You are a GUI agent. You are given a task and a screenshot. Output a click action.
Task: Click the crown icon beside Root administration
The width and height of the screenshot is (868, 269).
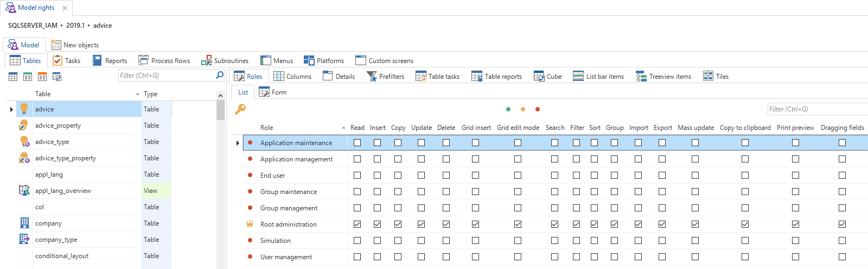point(250,224)
